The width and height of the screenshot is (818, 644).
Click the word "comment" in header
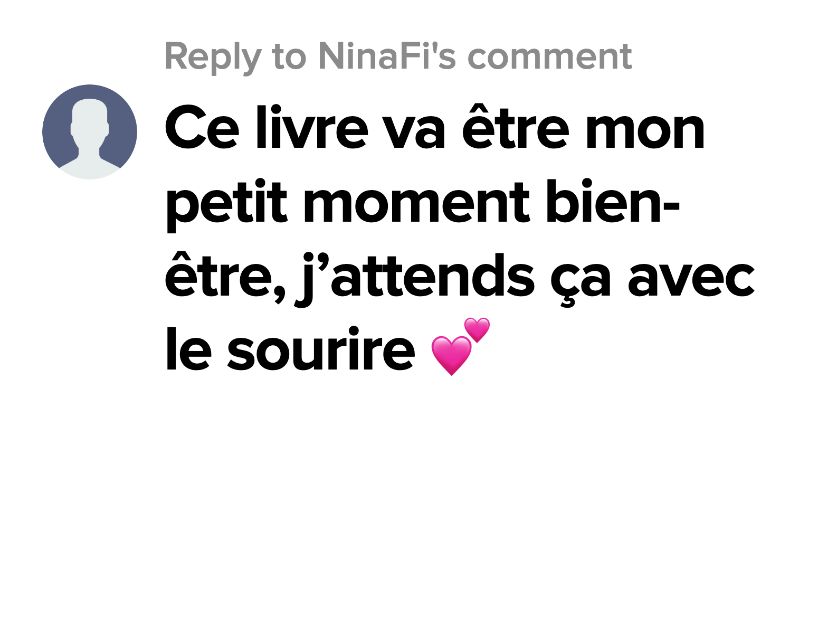[x=550, y=57]
